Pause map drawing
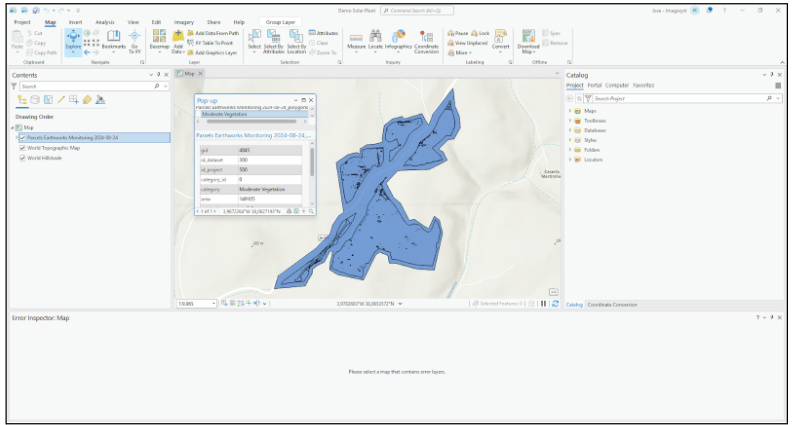 pyautogui.click(x=543, y=303)
